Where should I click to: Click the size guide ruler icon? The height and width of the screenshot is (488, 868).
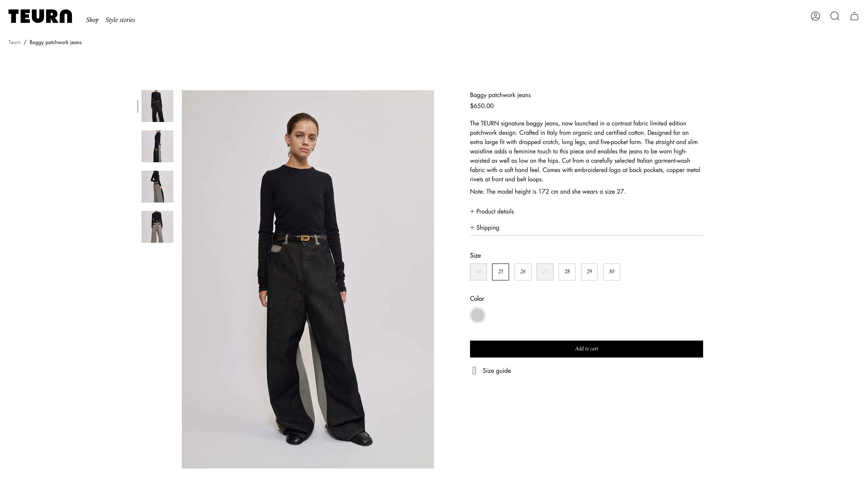(474, 371)
